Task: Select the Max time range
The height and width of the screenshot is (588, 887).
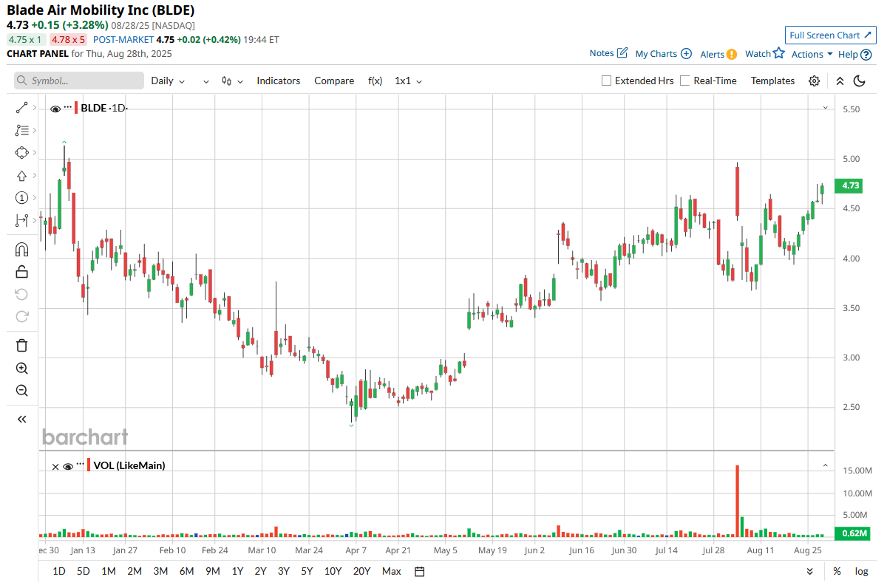Action: point(392,571)
